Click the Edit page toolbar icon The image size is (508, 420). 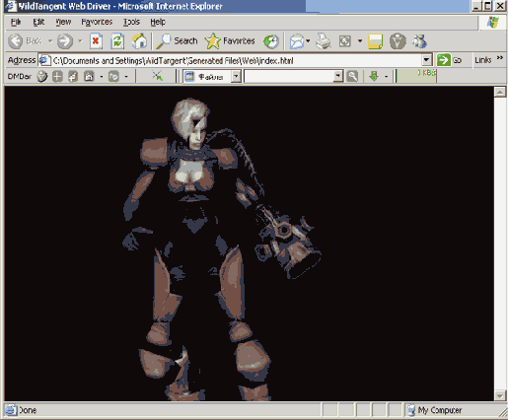tap(345, 41)
